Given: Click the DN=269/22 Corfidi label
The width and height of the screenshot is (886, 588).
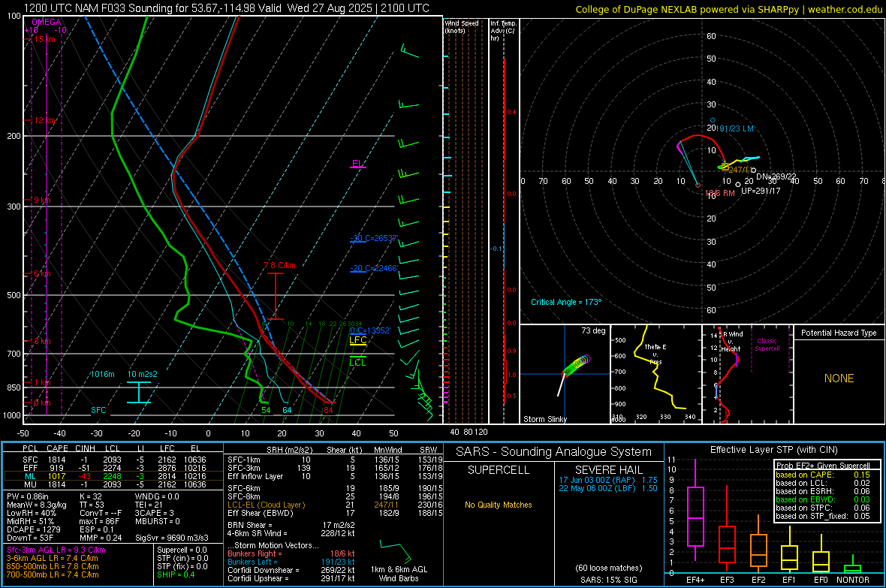Looking at the screenshot, I should coord(776,176).
